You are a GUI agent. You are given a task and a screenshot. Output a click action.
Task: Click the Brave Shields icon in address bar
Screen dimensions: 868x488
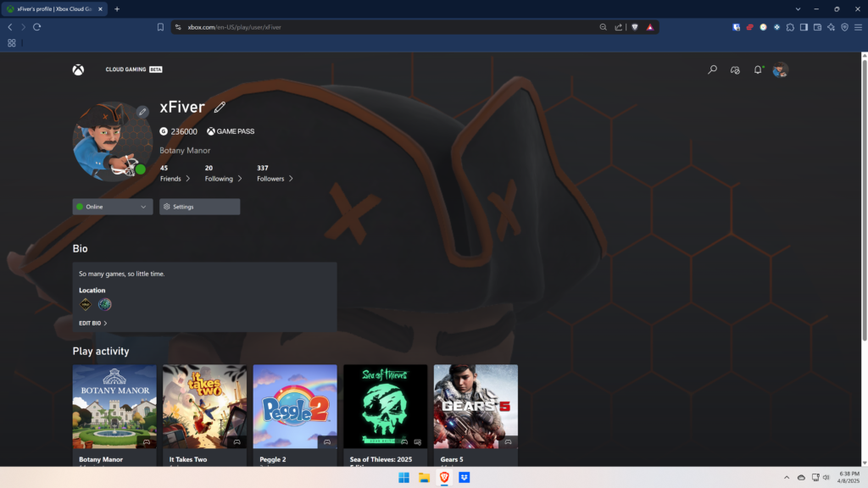(635, 27)
